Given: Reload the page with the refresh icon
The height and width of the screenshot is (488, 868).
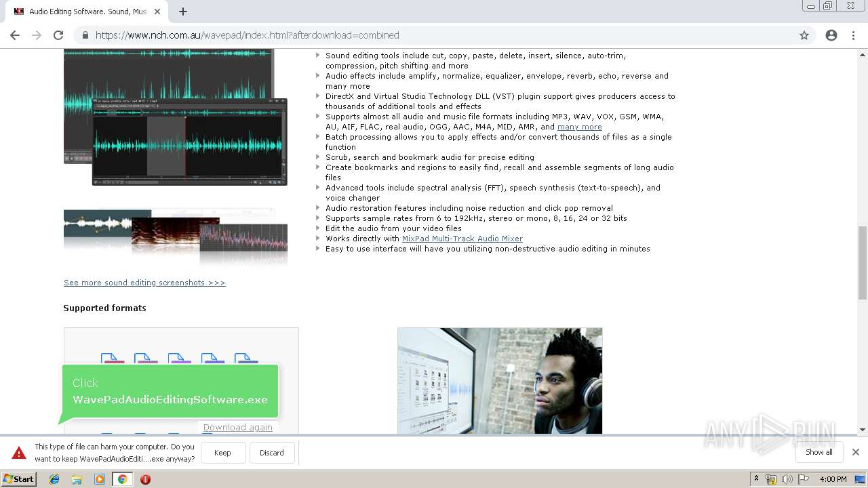Looking at the screenshot, I should [58, 35].
